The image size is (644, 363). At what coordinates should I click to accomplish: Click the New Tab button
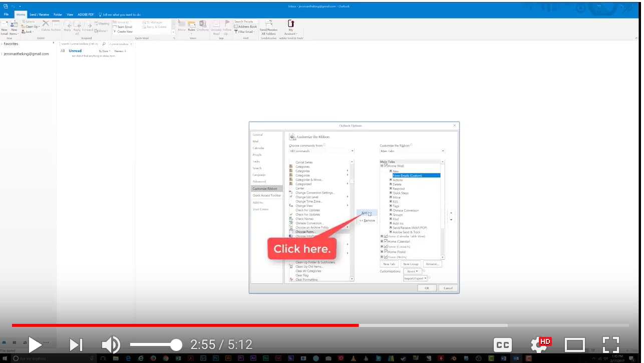[389, 264]
